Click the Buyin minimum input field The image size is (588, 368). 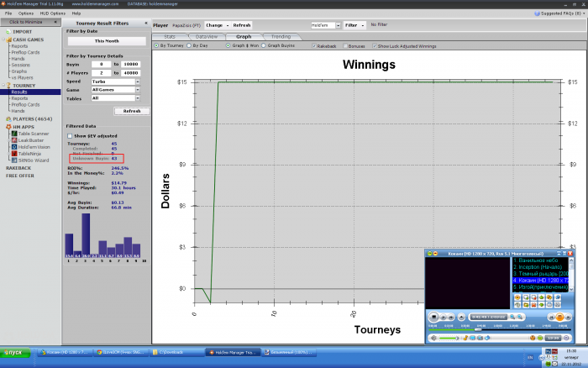[101, 64]
